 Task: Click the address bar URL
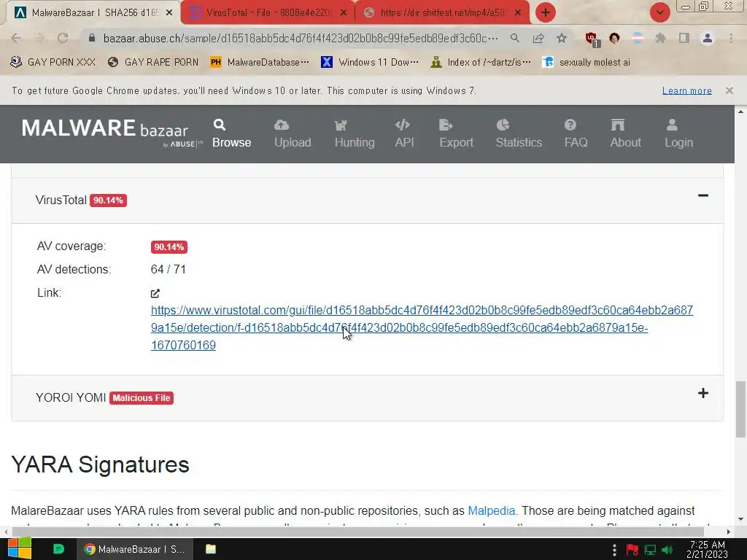[x=301, y=38]
